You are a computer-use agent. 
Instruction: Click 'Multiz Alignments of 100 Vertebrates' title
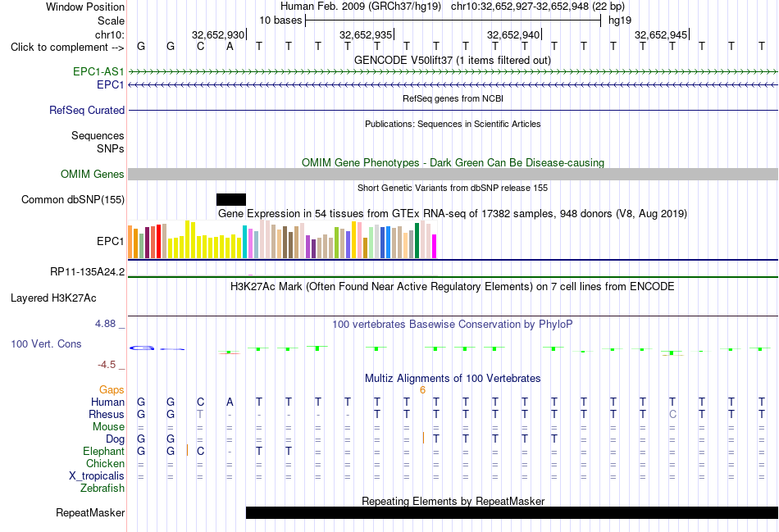tap(453, 378)
